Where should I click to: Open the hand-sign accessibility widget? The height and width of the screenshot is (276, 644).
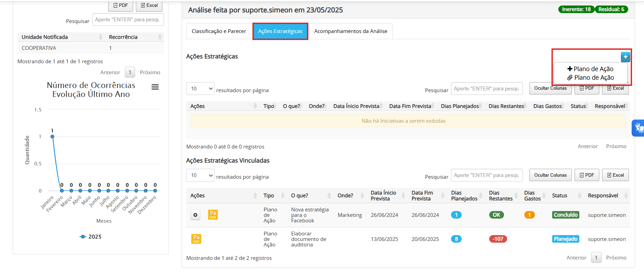tap(638, 128)
